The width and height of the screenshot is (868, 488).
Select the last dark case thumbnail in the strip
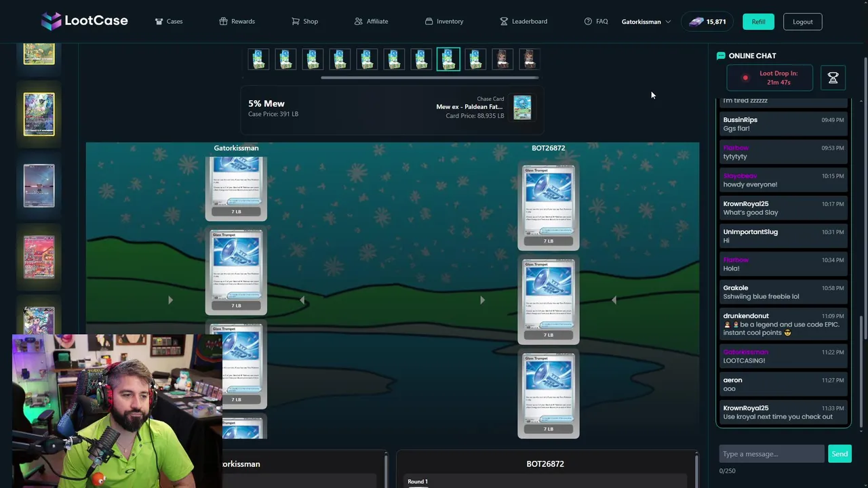530,59
